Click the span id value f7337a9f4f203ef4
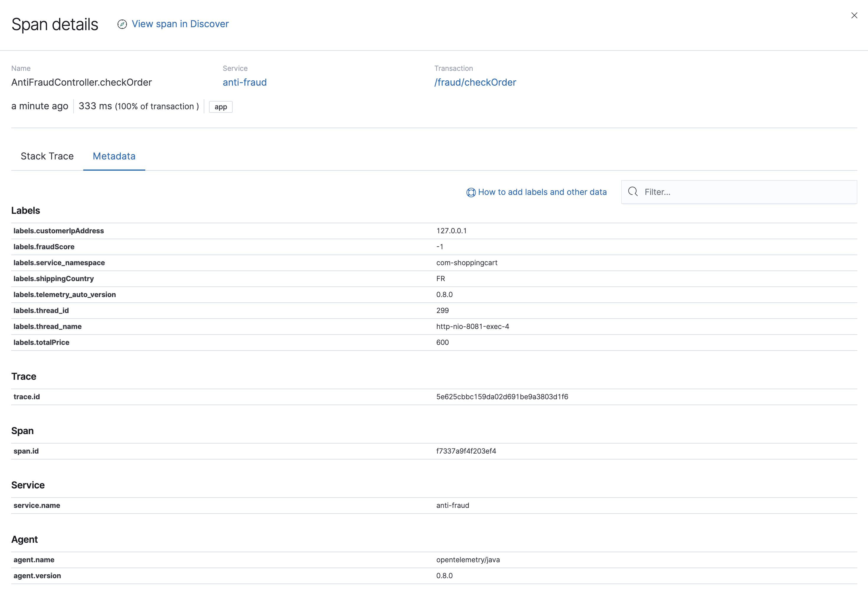The height and width of the screenshot is (603, 868). (466, 451)
